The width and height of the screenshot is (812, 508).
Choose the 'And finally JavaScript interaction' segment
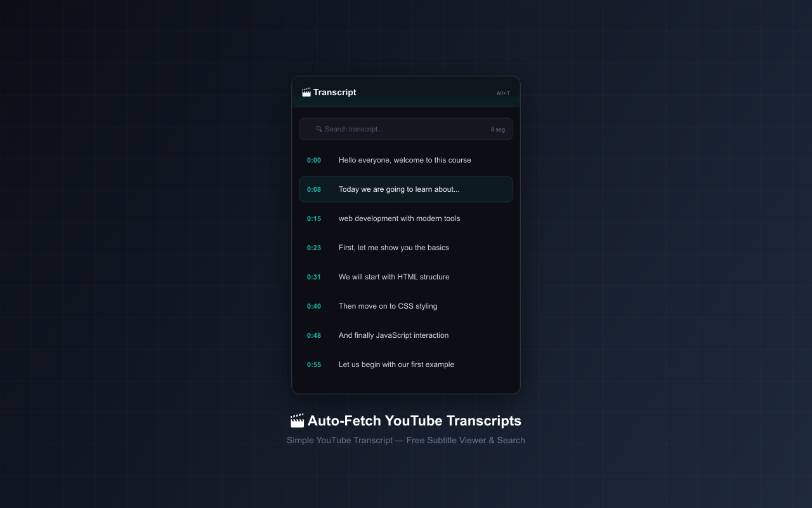pos(393,335)
